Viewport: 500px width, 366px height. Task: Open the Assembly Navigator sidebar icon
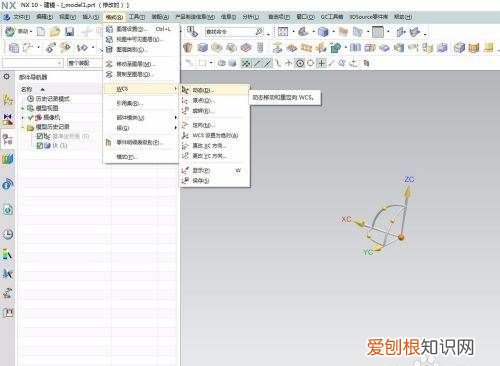pyautogui.click(x=8, y=99)
